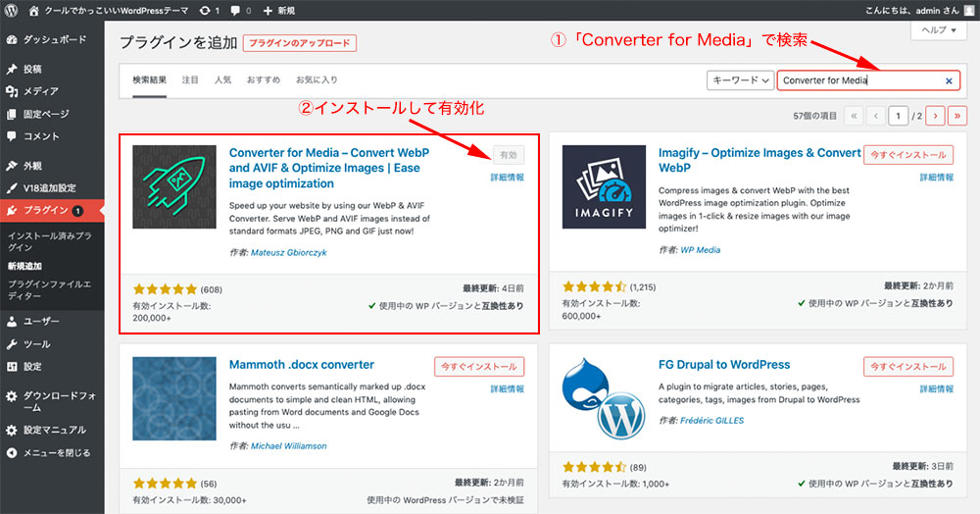Open 固定ページ pages menu
Image resolution: width=980 pixels, height=514 pixels.
[x=52, y=114]
